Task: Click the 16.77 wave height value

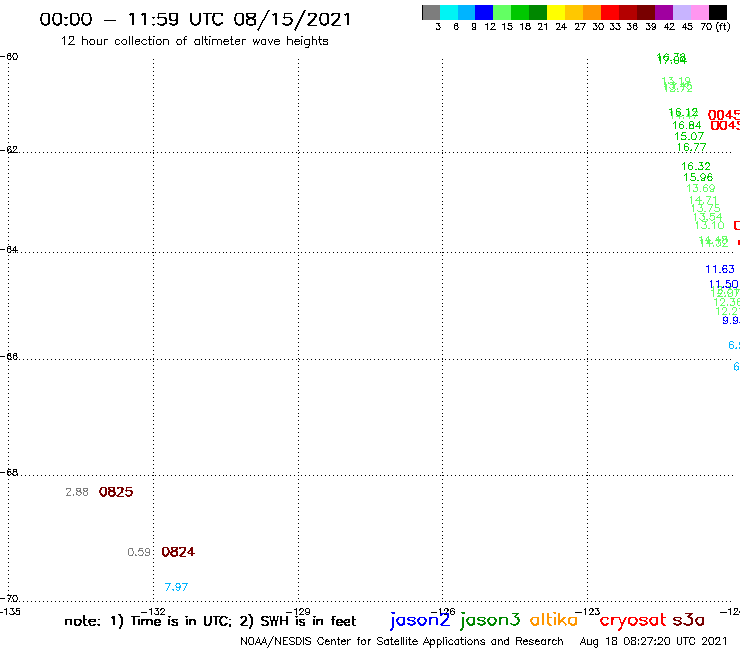Action: point(691,147)
